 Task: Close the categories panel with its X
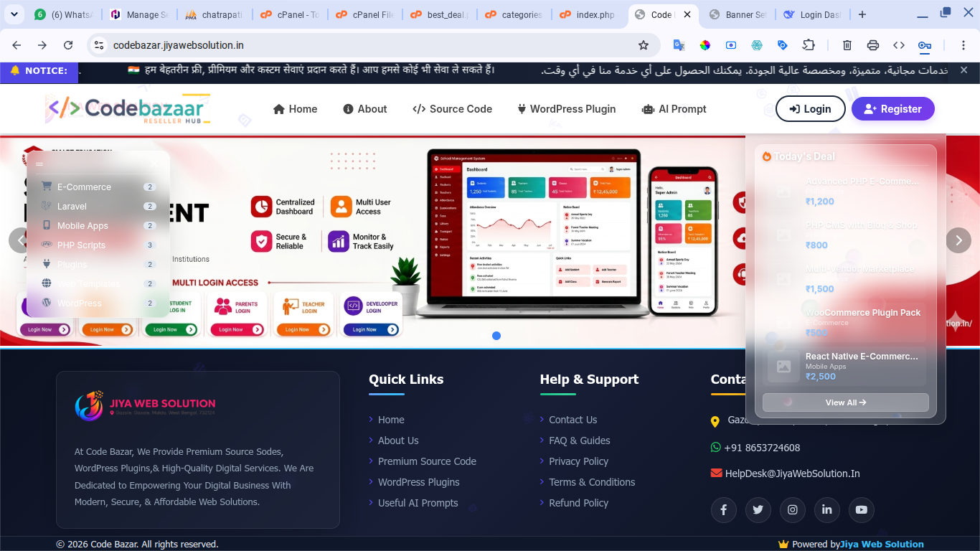[x=154, y=164]
